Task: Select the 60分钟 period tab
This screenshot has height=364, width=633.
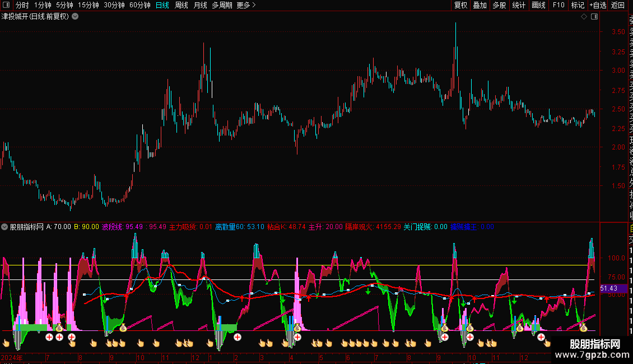Action: click(x=140, y=5)
